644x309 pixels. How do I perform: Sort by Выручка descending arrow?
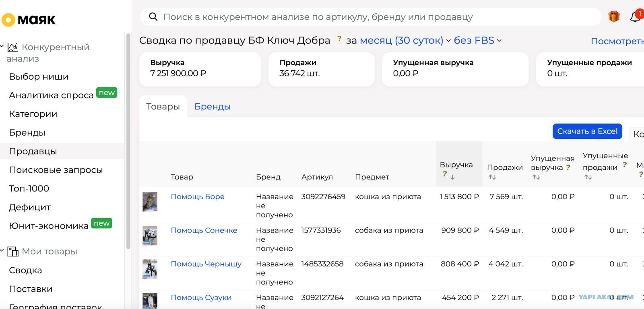click(452, 177)
